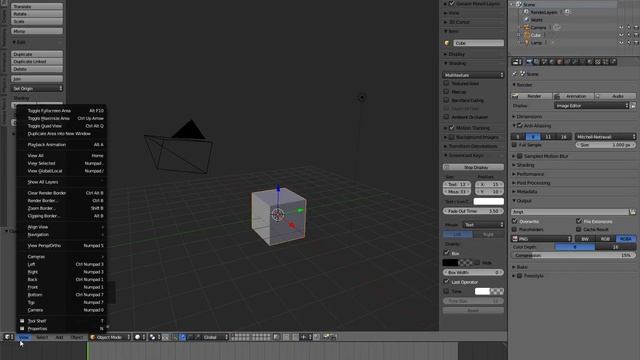Open the Select menu in 3D header
This screenshot has height=360, width=640.
pyautogui.click(x=42, y=337)
